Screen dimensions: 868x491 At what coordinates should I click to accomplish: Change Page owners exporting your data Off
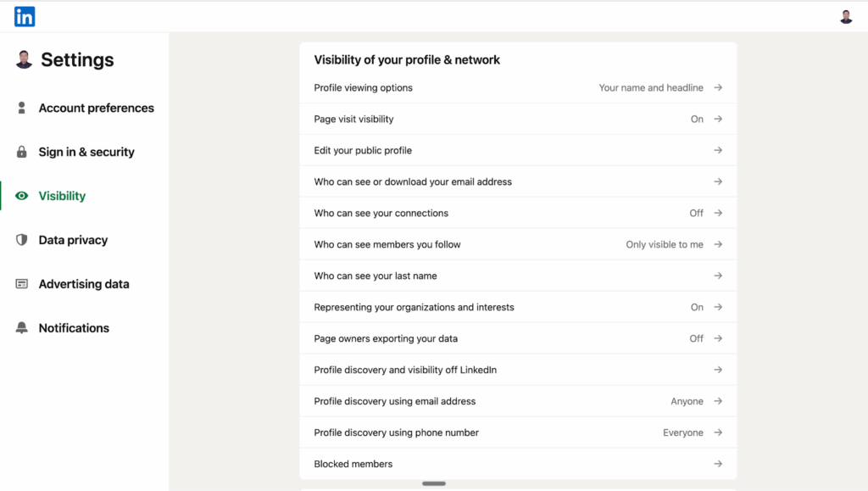[696, 339]
